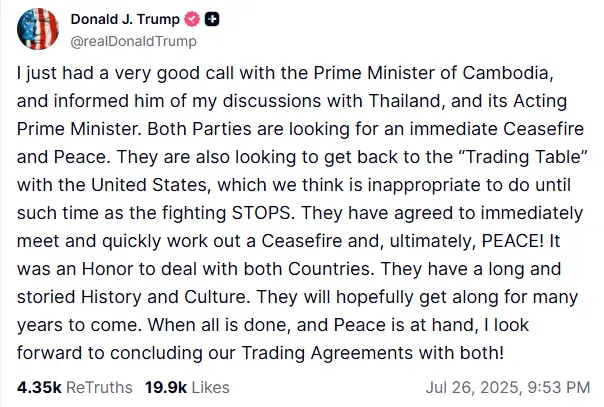Open Donald J. Trump display name
Viewport: 604px width, 407px height.
125,19
